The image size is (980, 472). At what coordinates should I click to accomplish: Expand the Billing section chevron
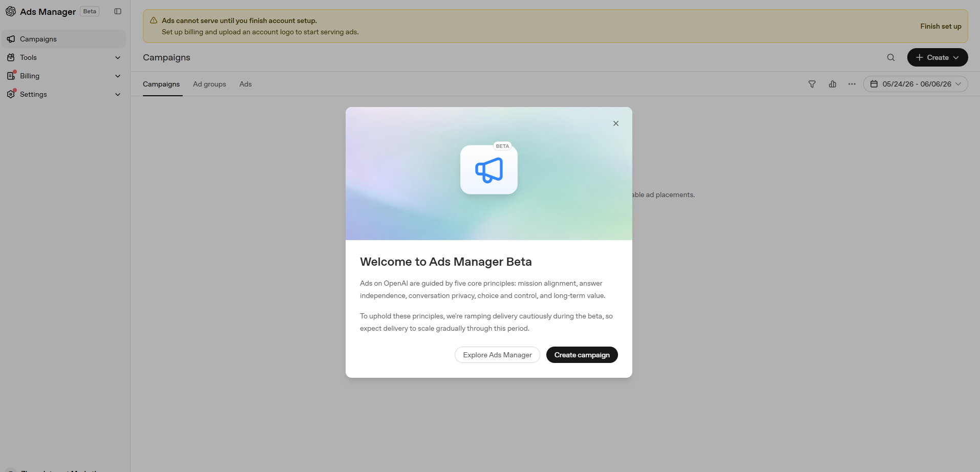pos(118,76)
